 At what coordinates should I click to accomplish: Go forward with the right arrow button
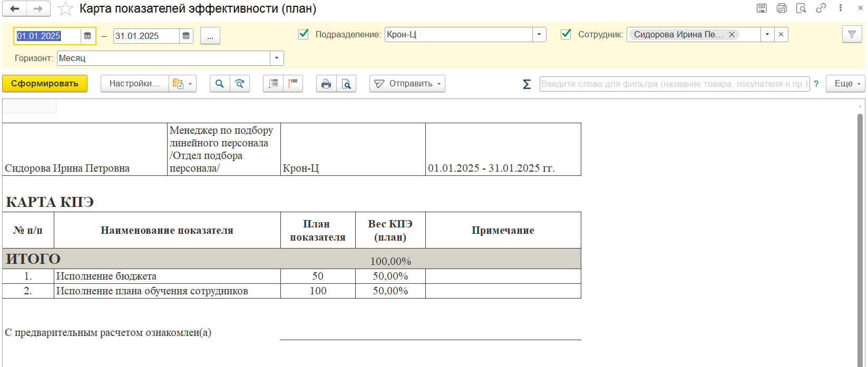38,8
